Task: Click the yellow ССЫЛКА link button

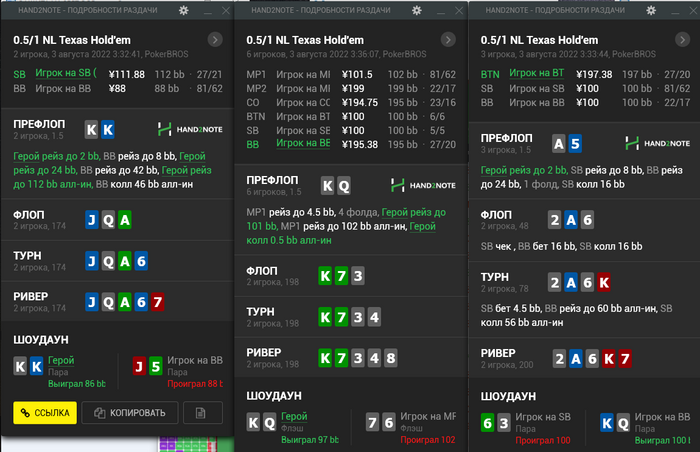Action: (45, 413)
